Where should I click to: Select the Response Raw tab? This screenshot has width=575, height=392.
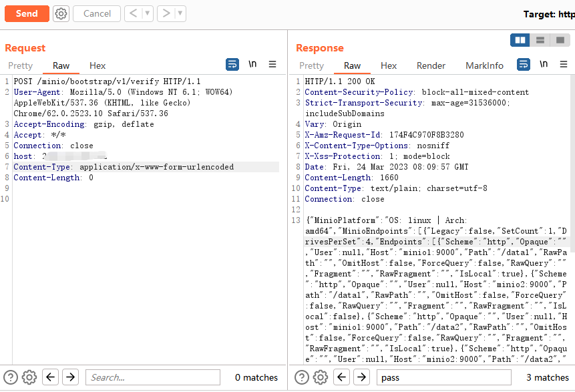[352, 65]
